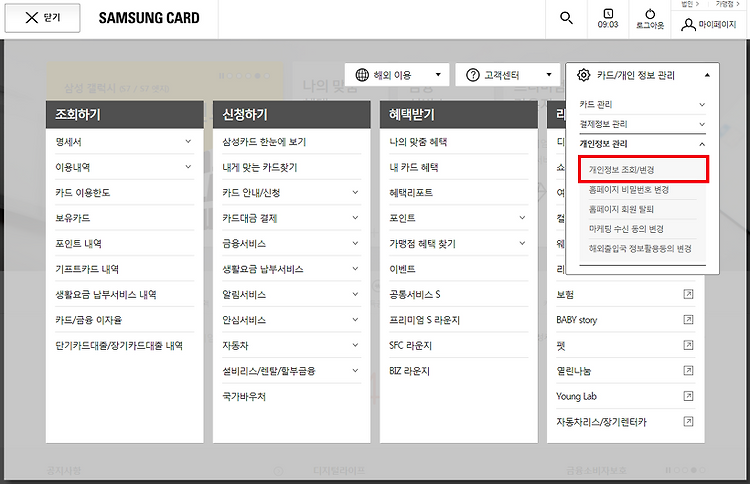Open external link icon beside 보험
This screenshot has height=484, width=750.
688,294
